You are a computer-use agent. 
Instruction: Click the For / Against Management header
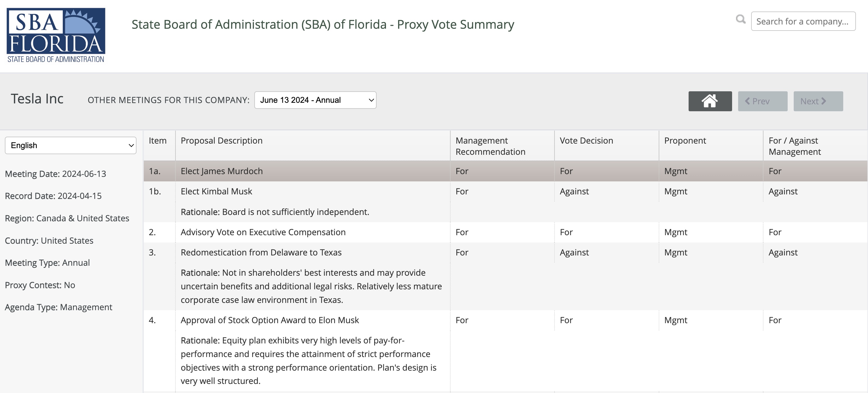tap(795, 146)
